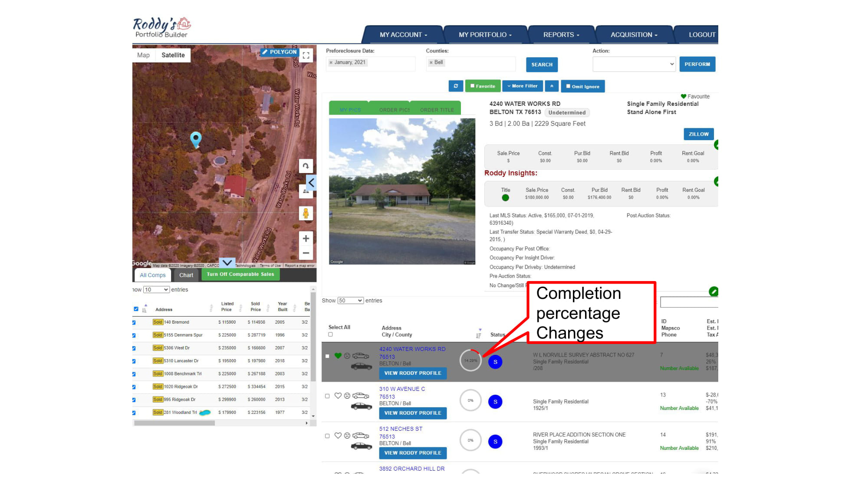Click the green edit pencil near the search box
The image size is (868, 488).
(713, 291)
